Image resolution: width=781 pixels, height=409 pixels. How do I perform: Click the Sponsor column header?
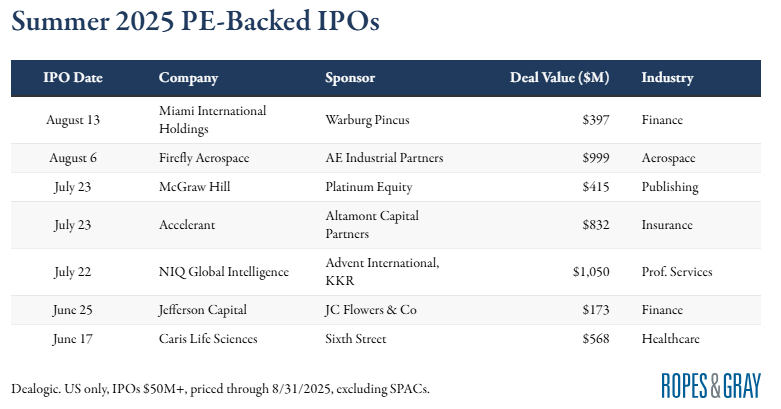pos(351,78)
